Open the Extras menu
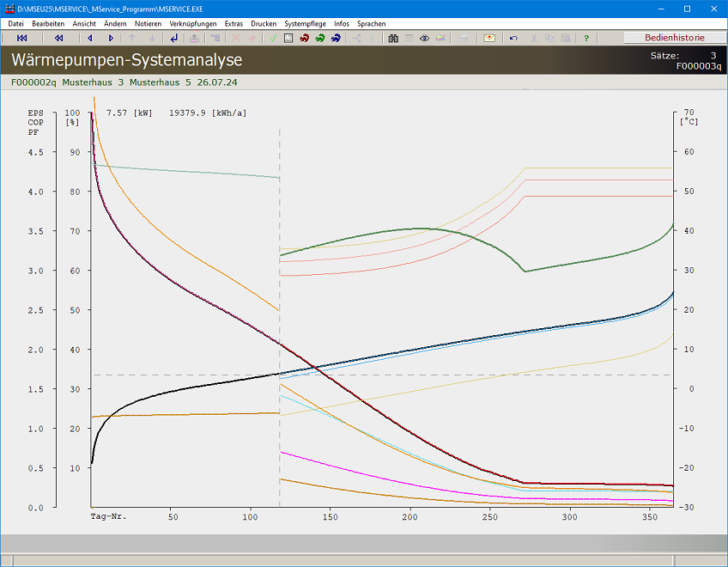This screenshot has width=728, height=567. pyautogui.click(x=234, y=24)
